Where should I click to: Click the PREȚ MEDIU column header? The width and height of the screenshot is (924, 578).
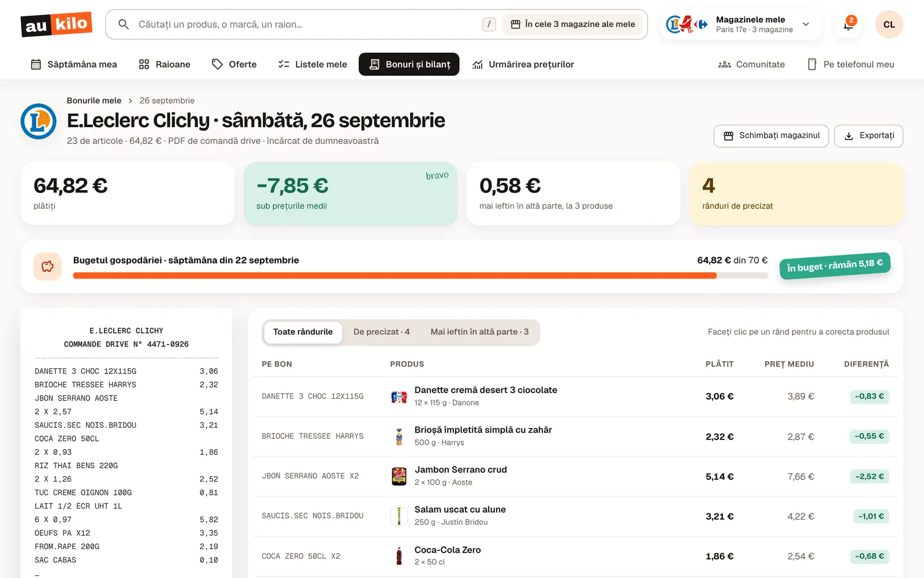coord(789,364)
